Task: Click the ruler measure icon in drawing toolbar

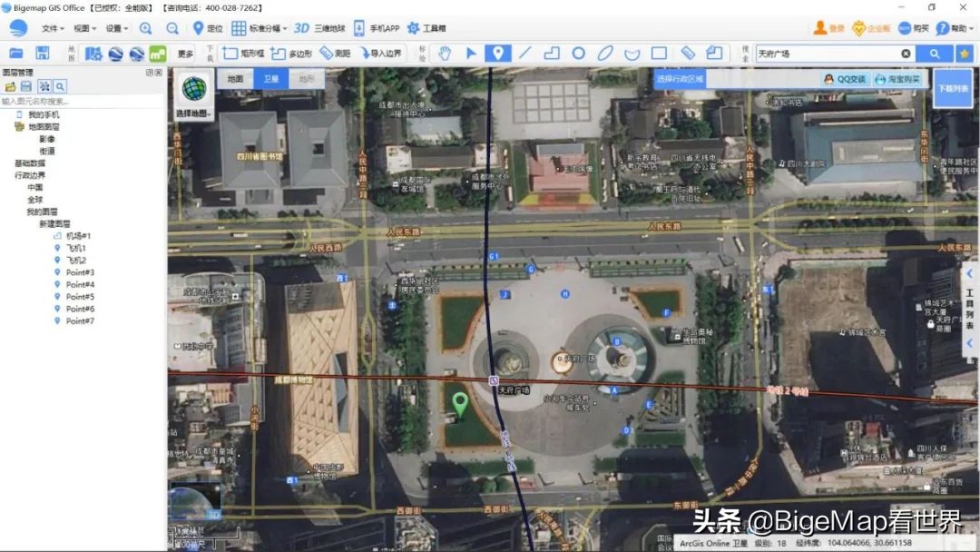Action: click(x=688, y=54)
